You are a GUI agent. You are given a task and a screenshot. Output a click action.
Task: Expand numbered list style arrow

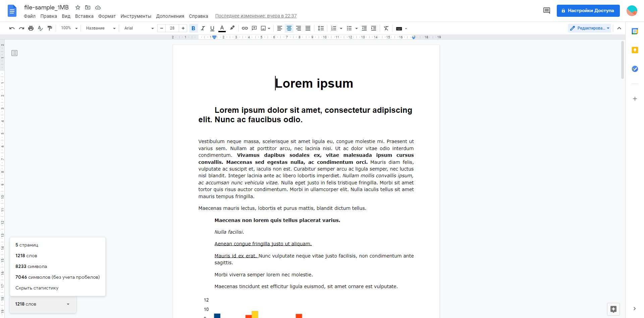coord(341,28)
